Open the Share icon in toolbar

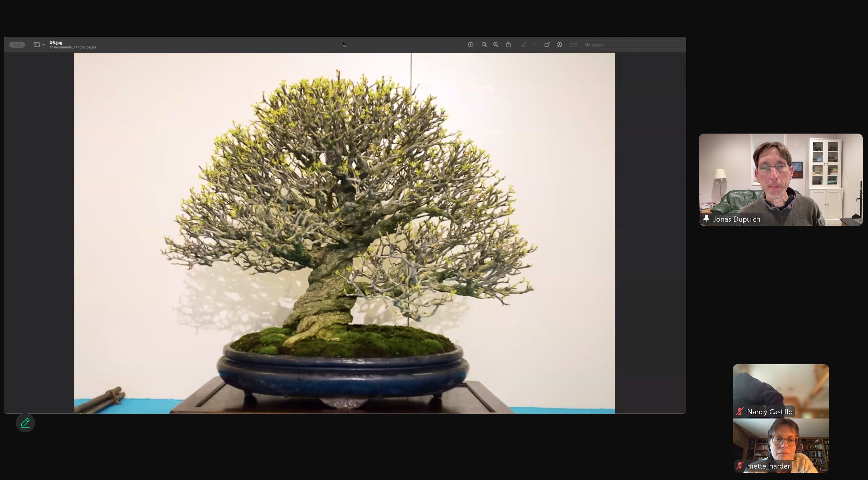click(x=508, y=45)
